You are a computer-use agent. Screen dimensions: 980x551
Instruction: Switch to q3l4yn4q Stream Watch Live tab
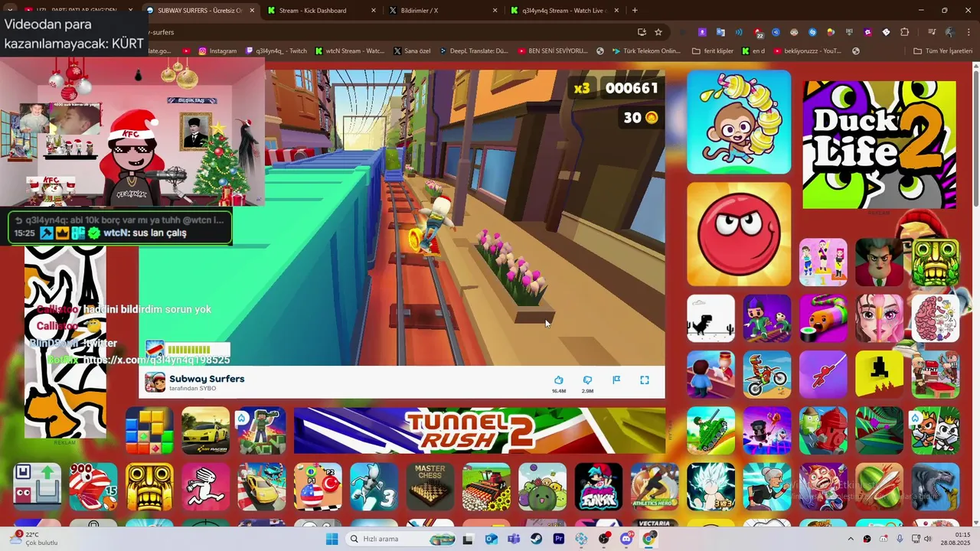(x=563, y=11)
